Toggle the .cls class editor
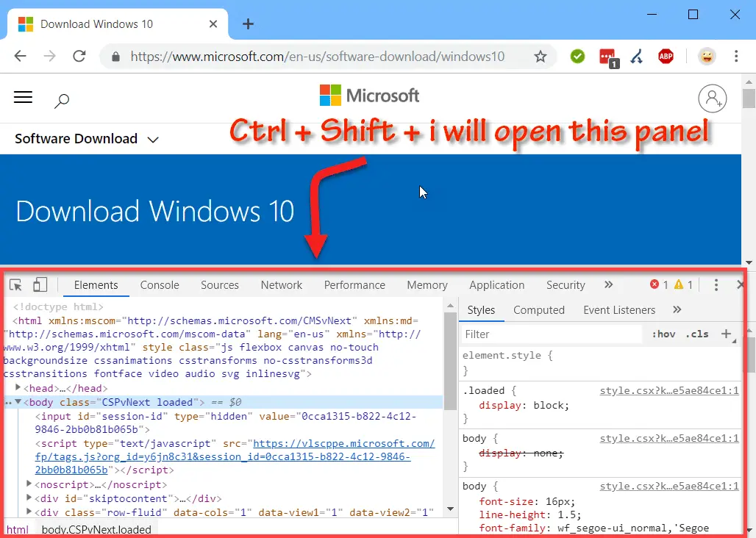The height and width of the screenshot is (538, 756). 697,334
